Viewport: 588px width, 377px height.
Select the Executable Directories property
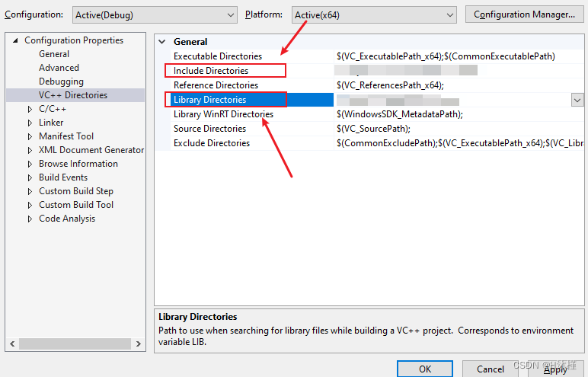point(218,56)
